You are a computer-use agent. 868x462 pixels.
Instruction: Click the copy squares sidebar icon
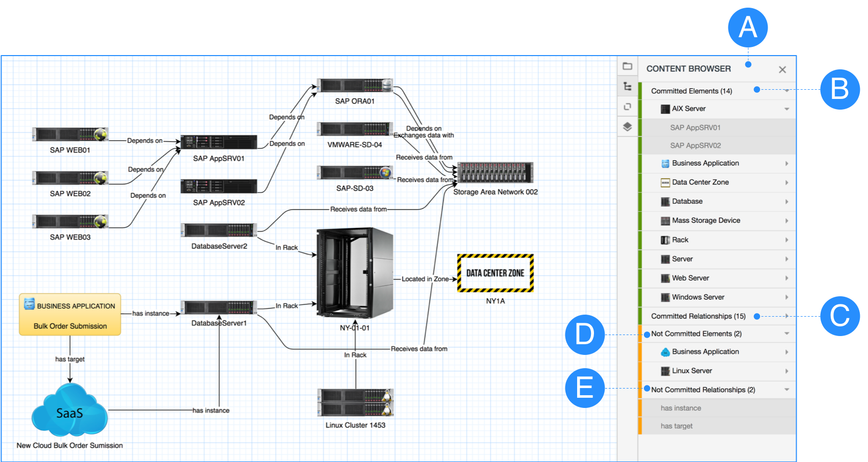click(x=628, y=107)
